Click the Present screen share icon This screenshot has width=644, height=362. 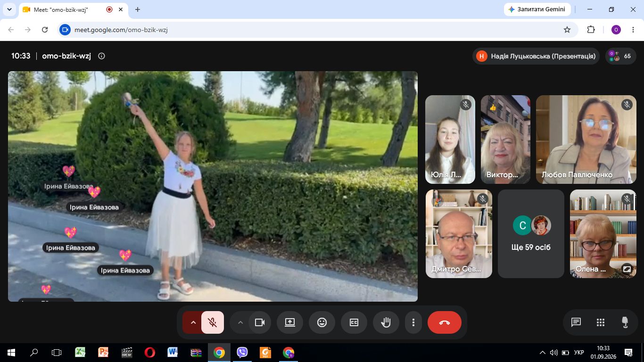coord(289,322)
